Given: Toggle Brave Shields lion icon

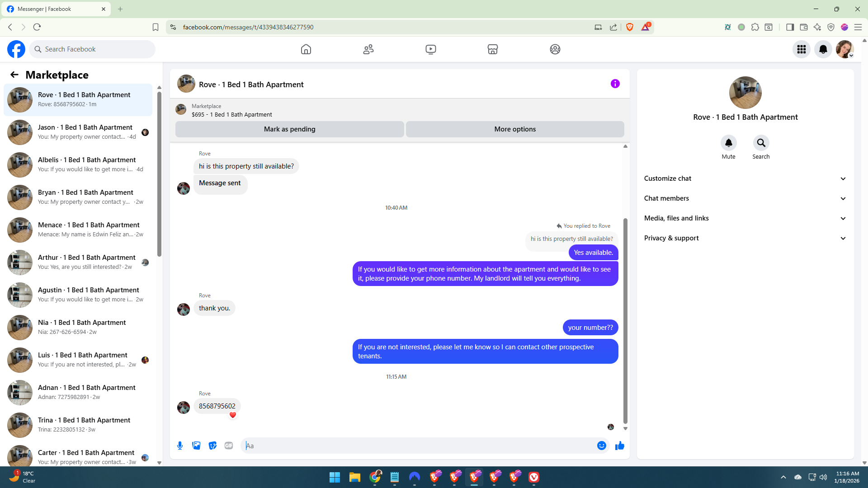Looking at the screenshot, I should [x=630, y=27].
